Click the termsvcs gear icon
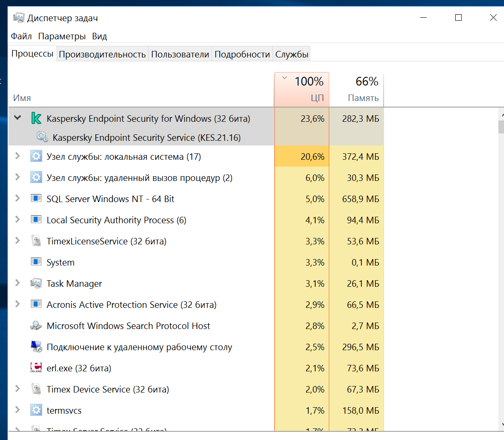This screenshot has width=504, height=440. pos(36,410)
